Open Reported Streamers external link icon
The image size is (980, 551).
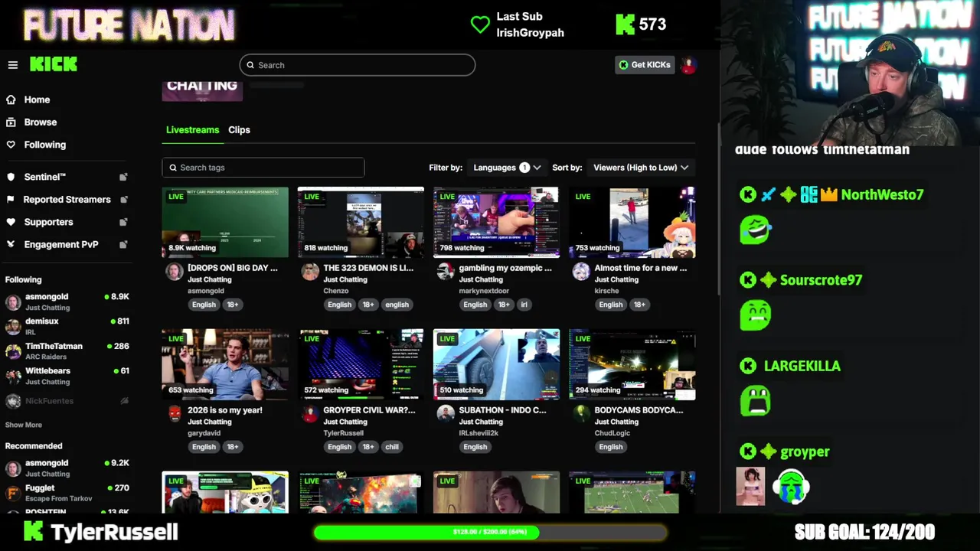123,199
